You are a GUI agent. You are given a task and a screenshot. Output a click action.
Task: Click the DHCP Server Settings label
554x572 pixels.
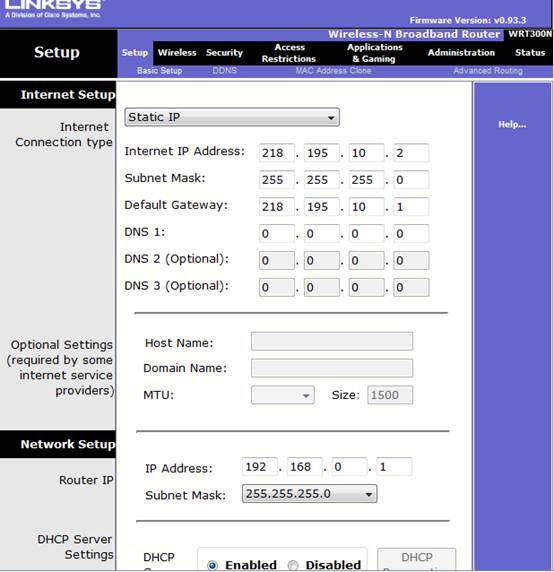(x=75, y=547)
